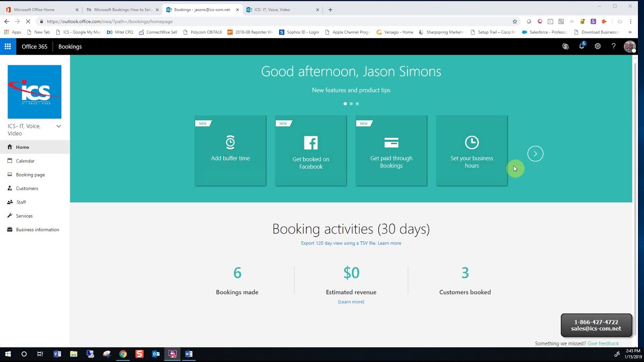This screenshot has width=644, height=362.
Task: Open Versago - Home bookmark
Action: click(x=394, y=32)
